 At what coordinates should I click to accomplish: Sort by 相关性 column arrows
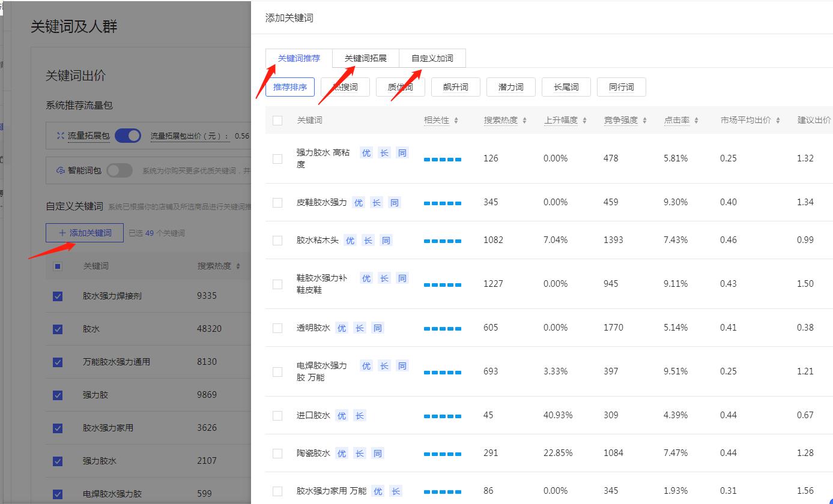pyautogui.click(x=456, y=121)
